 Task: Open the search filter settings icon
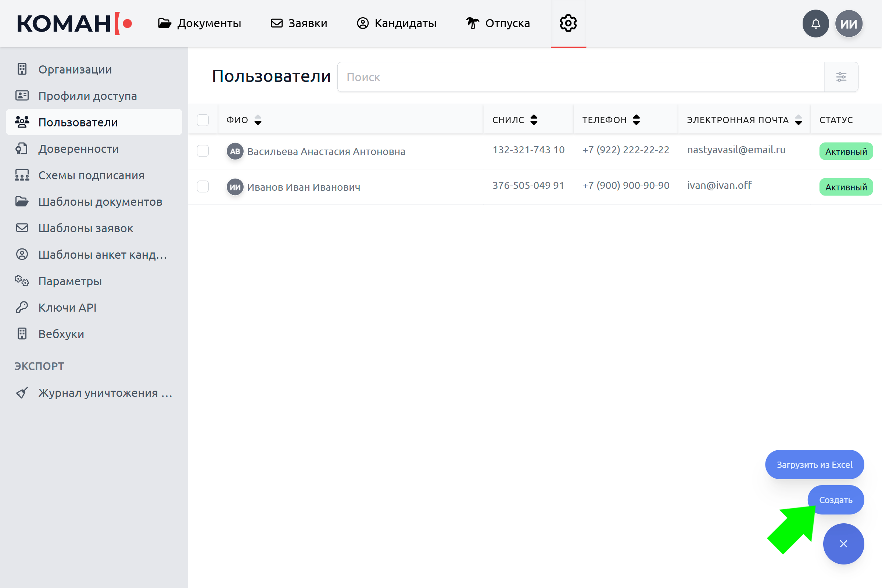(841, 77)
